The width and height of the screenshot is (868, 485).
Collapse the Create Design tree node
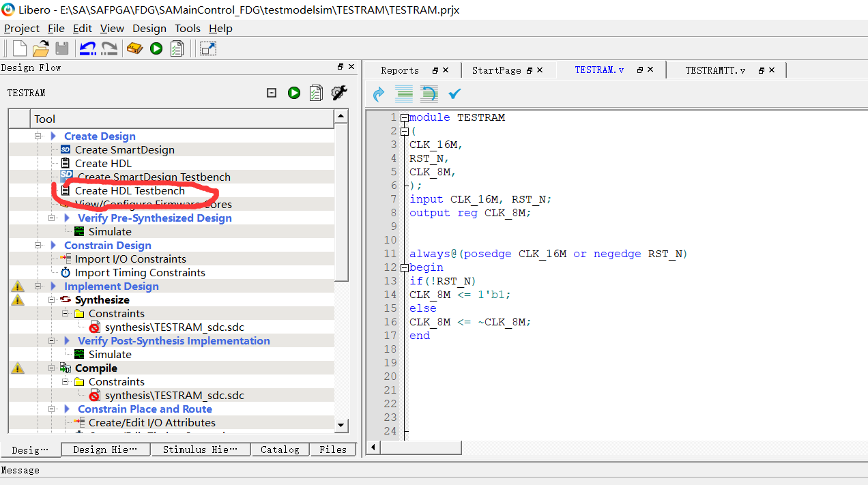pos(38,136)
